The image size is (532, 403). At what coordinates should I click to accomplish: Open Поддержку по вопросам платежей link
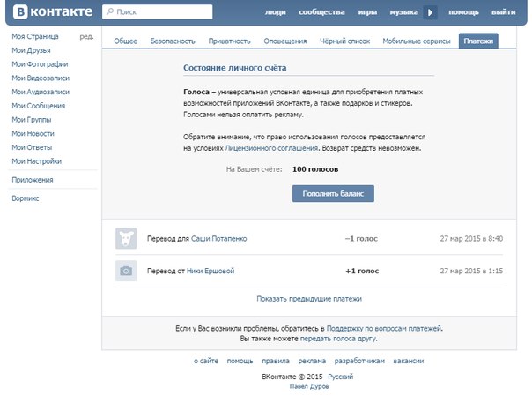coord(384,329)
